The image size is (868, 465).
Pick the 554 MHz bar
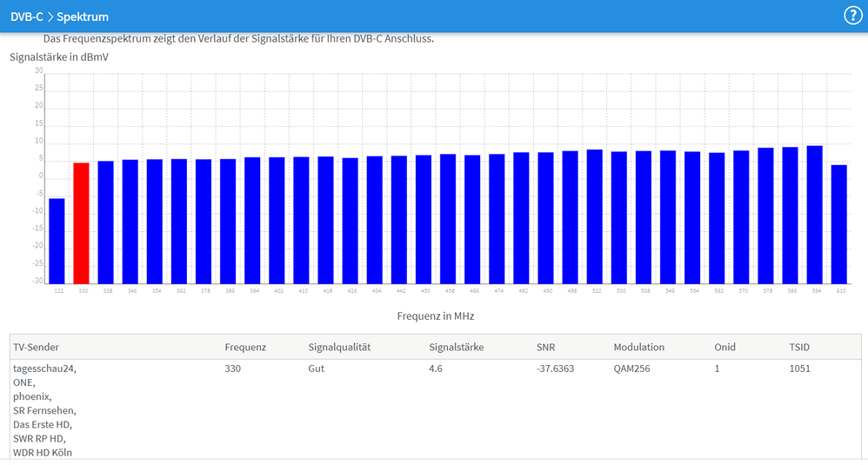pyautogui.click(x=692, y=218)
